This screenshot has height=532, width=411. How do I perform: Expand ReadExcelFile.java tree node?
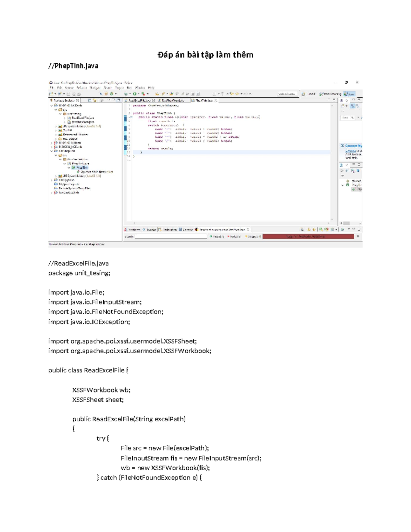[x=64, y=118]
